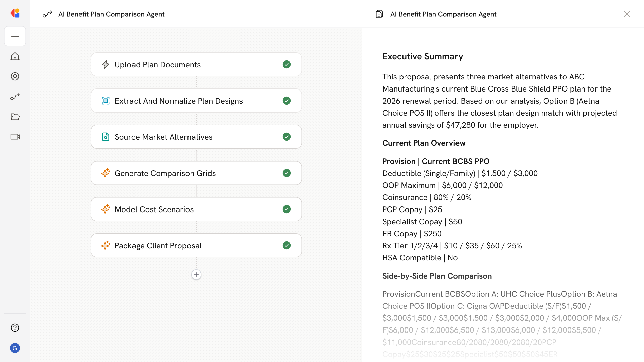Click the plus button in left sidebar
Screen dimensions: 644x362
pos(15,36)
